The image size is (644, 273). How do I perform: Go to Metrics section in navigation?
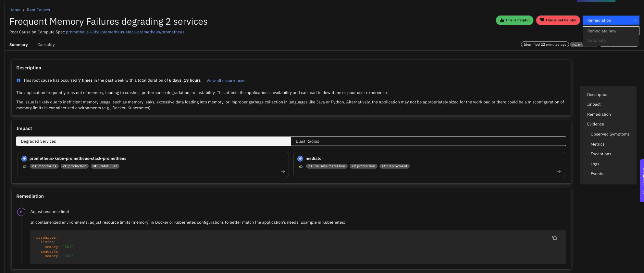[598, 144]
